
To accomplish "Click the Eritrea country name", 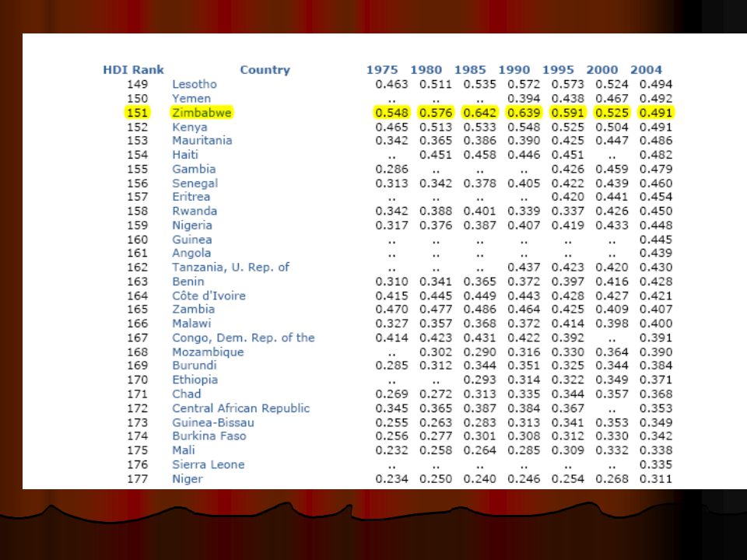I will [191, 197].
